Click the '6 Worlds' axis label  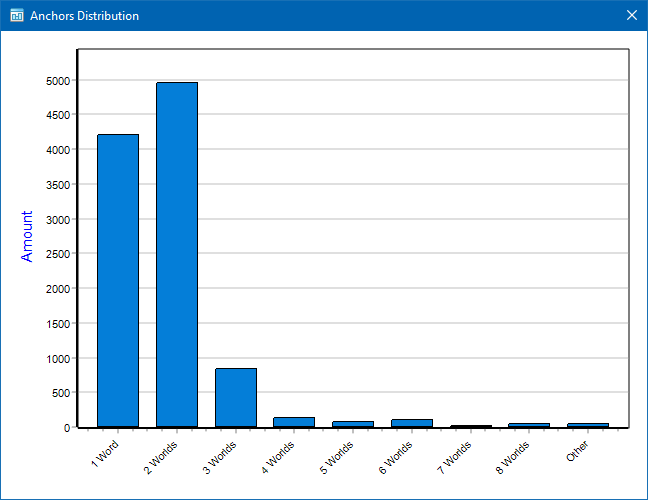coord(395,457)
